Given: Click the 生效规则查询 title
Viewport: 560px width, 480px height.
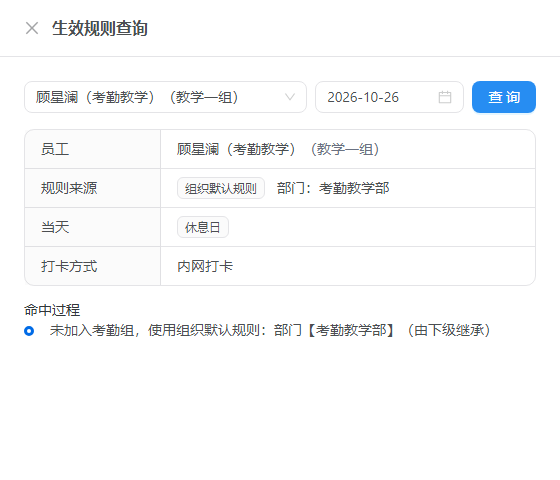Looking at the screenshot, I should [100, 28].
